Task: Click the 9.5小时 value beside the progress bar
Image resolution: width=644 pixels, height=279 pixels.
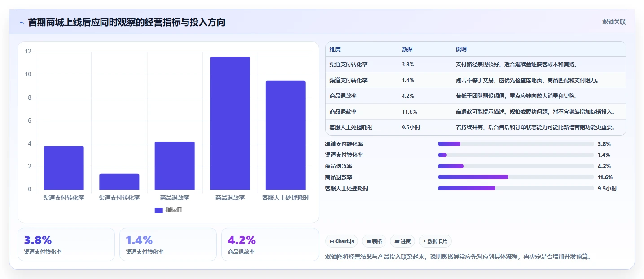Action: (x=607, y=189)
